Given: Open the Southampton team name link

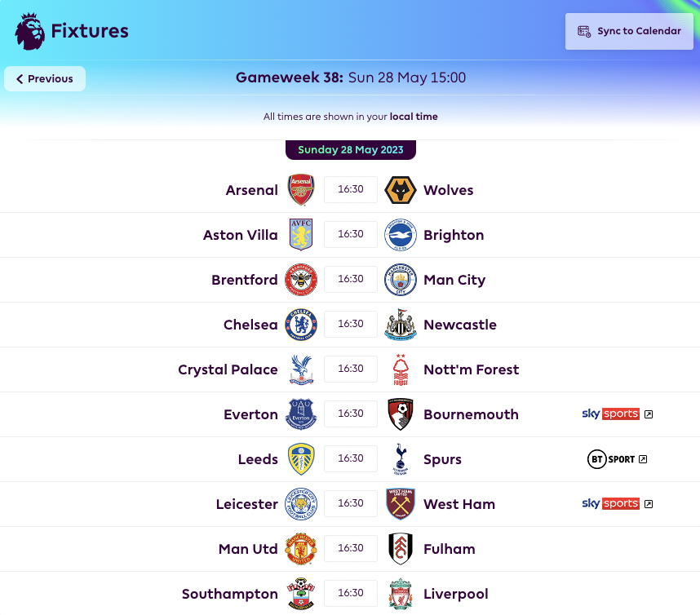Looking at the screenshot, I should 229,594.
